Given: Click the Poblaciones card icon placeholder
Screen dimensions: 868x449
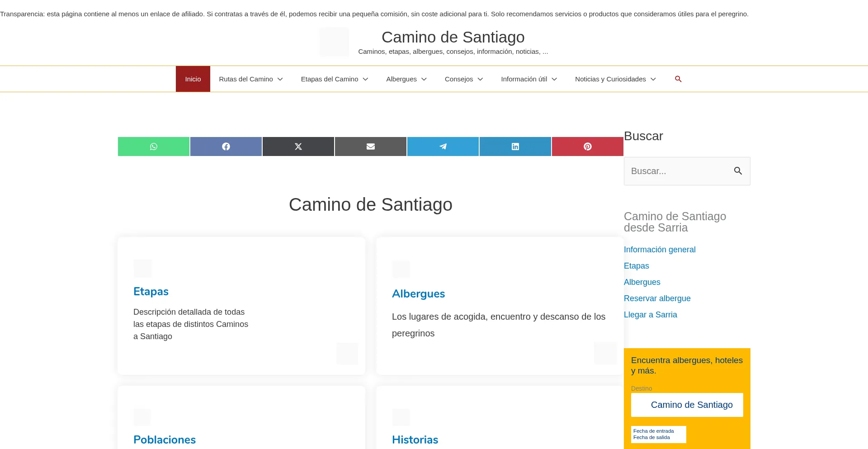Looking at the screenshot, I should [142, 417].
